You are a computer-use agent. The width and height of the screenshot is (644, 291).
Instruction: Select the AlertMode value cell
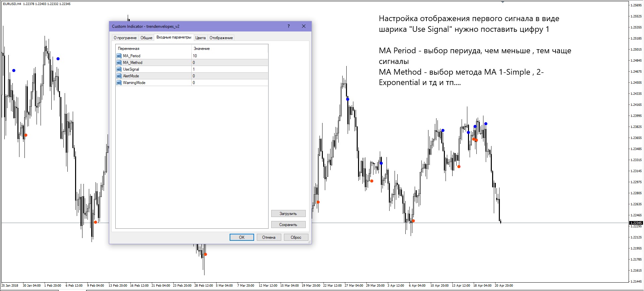[230, 76]
